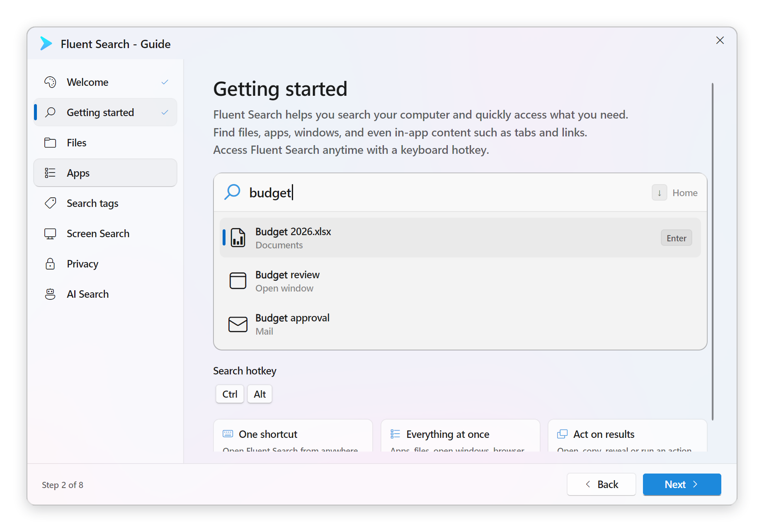Click the Getting started completed checkmark
Screen dimensions: 764x532
point(165,112)
